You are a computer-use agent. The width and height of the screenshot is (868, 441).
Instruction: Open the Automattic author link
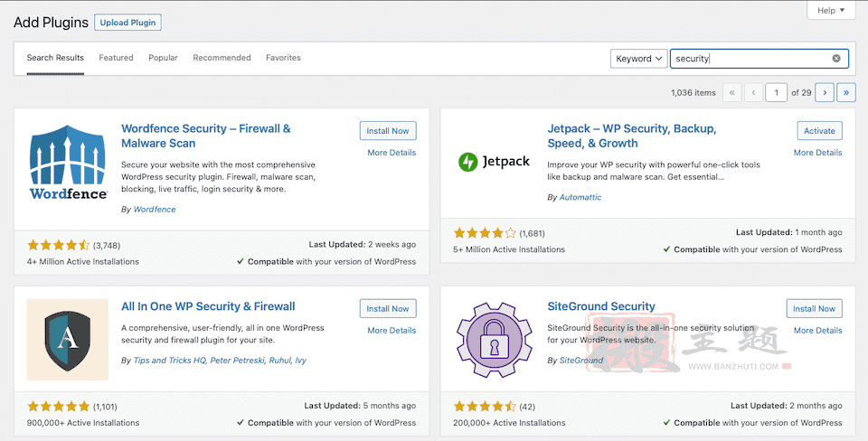click(580, 197)
